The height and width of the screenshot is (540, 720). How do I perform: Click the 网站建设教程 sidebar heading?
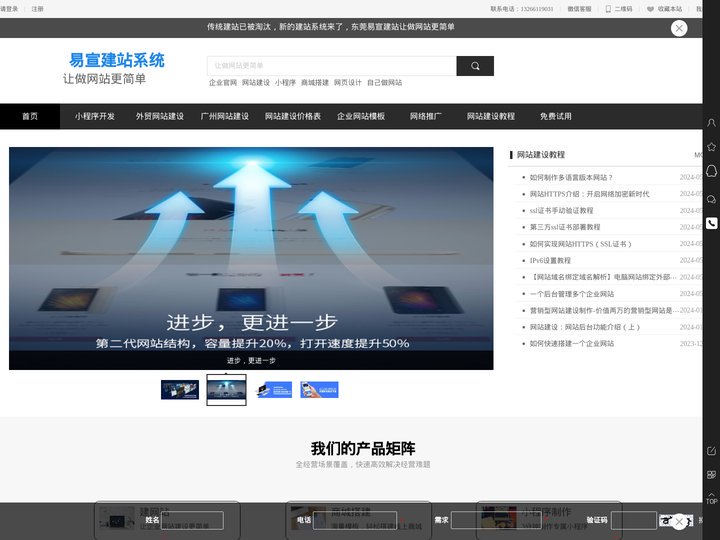click(540, 155)
